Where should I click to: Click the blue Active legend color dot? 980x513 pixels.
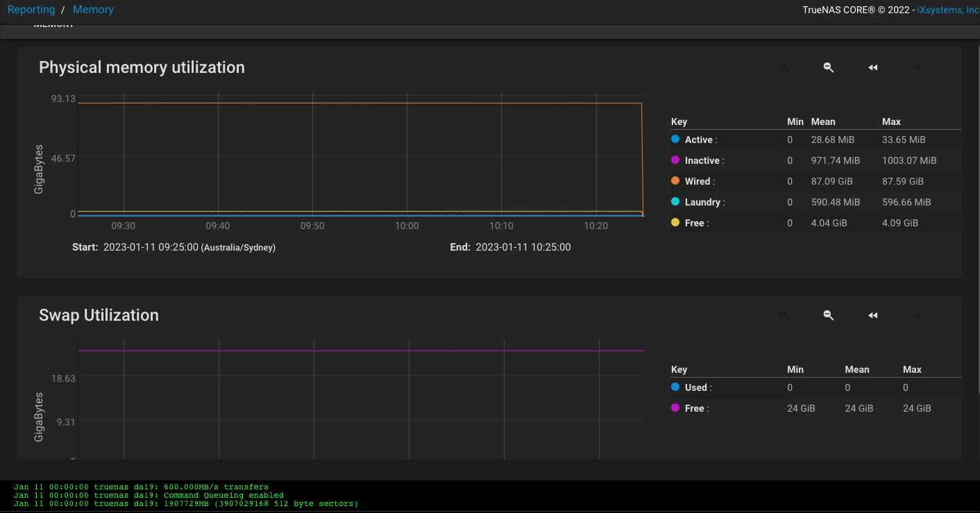[675, 139]
